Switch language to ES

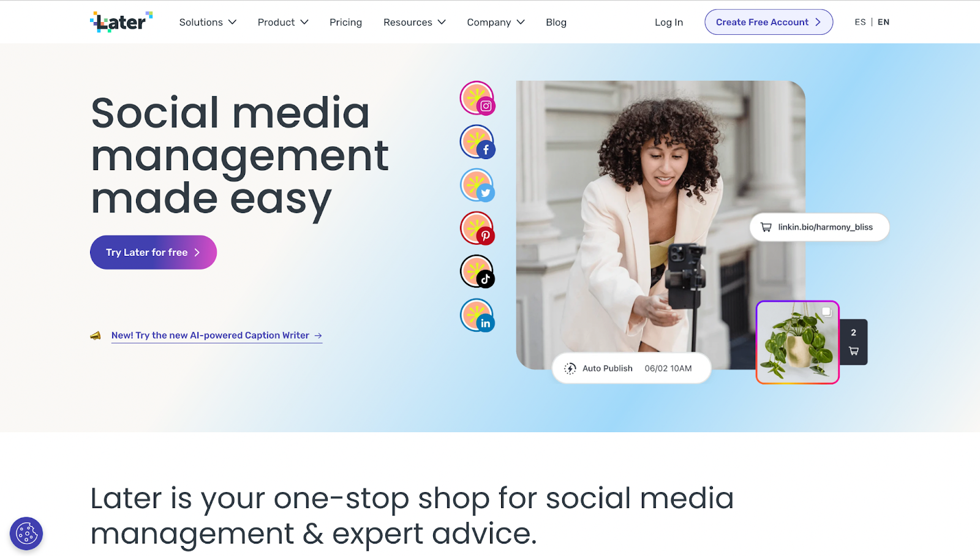860,22
